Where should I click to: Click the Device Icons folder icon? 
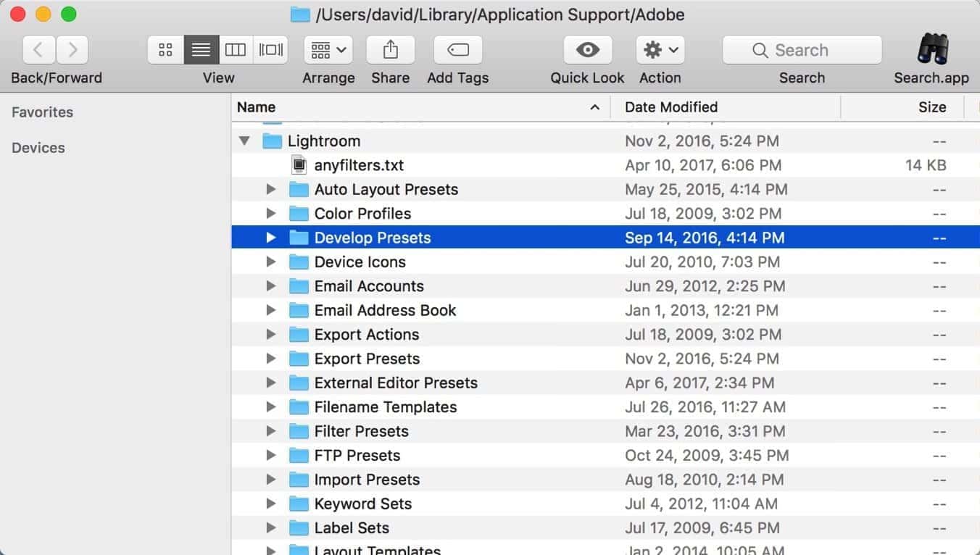[299, 262]
